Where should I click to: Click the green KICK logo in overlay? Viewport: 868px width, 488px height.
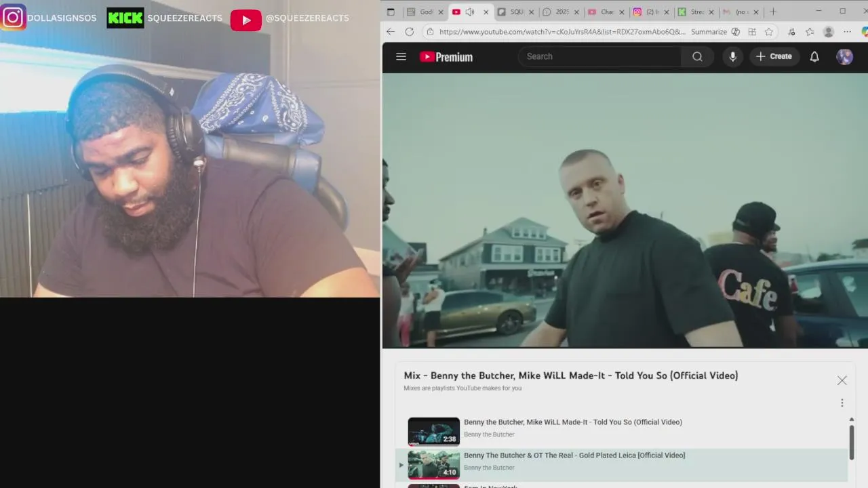[x=125, y=18]
